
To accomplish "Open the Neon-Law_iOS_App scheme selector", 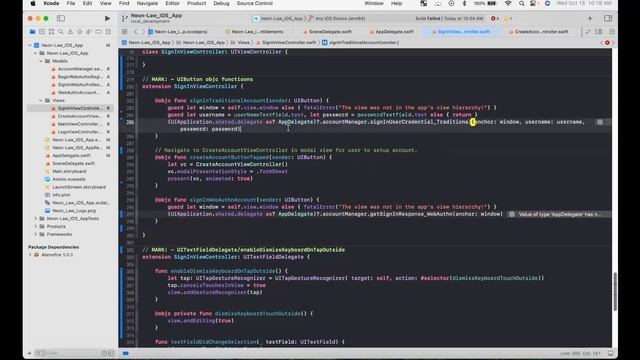I will click(x=278, y=18).
